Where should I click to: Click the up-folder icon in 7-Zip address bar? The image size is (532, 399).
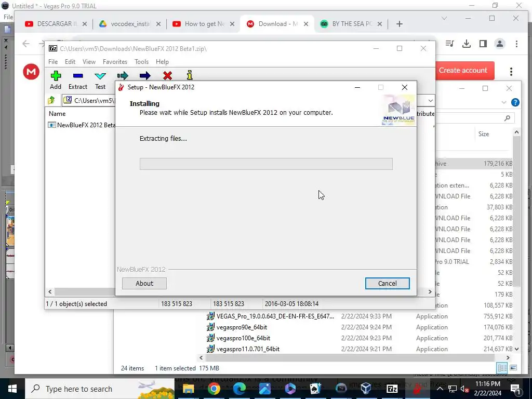pos(51,100)
